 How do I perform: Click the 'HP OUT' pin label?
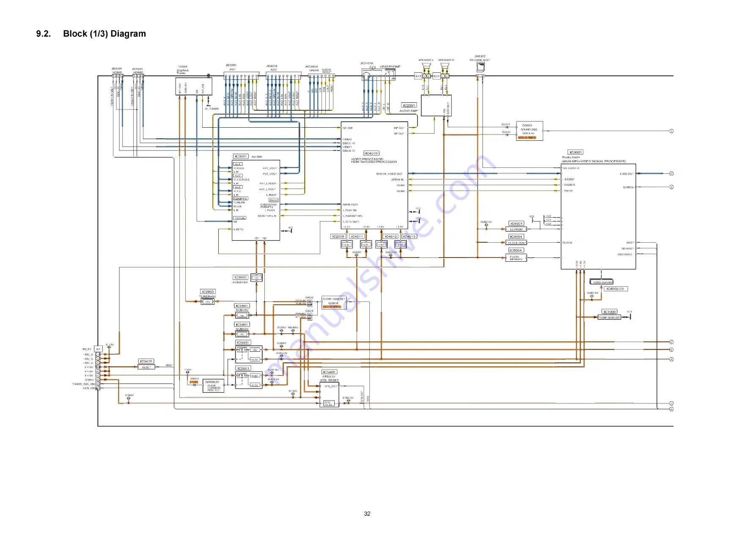click(x=399, y=128)
